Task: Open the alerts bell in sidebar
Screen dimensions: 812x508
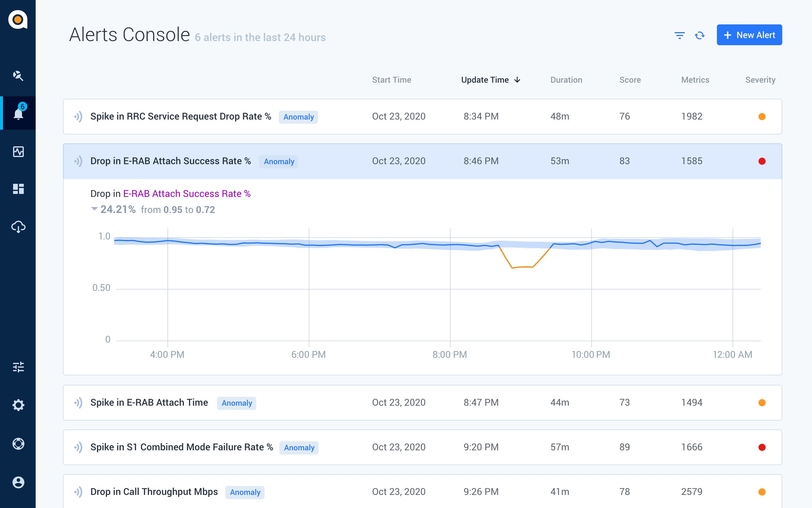Action: pyautogui.click(x=18, y=113)
